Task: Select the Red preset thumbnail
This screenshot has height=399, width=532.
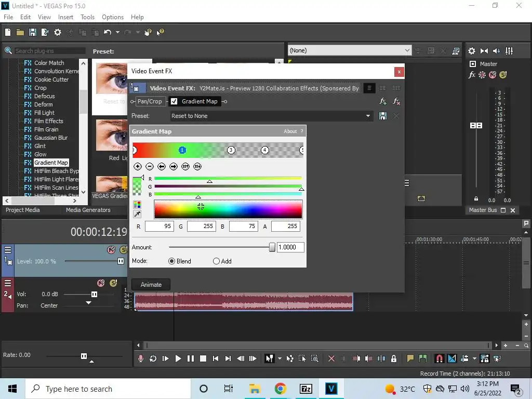Action: (112, 136)
